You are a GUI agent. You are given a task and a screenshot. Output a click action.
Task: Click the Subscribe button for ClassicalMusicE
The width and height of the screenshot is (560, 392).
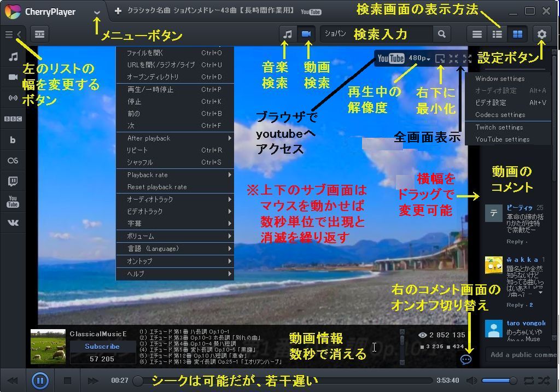click(x=102, y=347)
